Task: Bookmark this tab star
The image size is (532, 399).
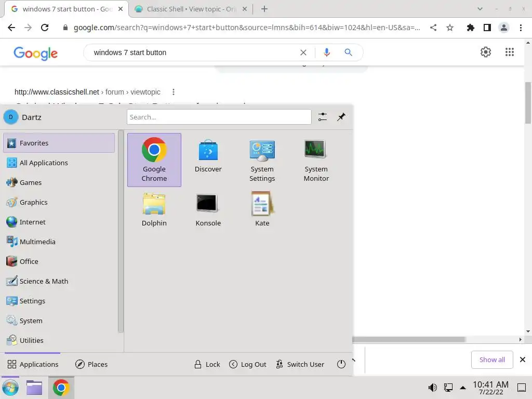Action: coord(450,28)
